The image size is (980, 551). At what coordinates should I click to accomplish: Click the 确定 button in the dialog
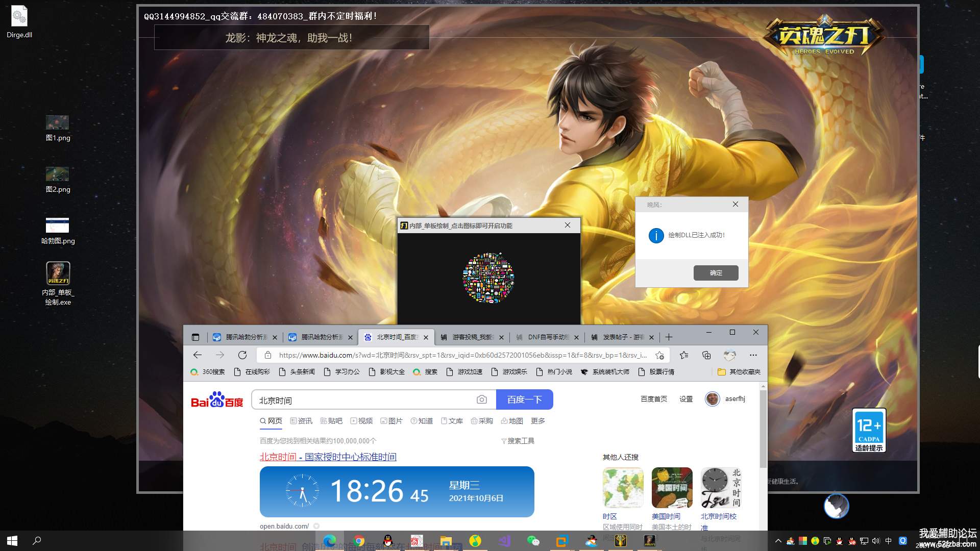(x=716, y=273)
